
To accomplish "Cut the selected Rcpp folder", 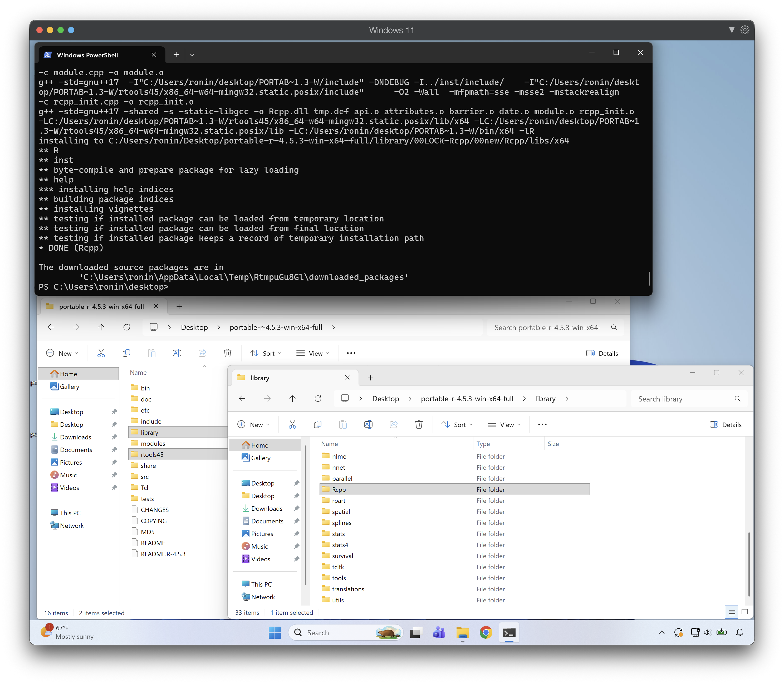I will [292, 424].
